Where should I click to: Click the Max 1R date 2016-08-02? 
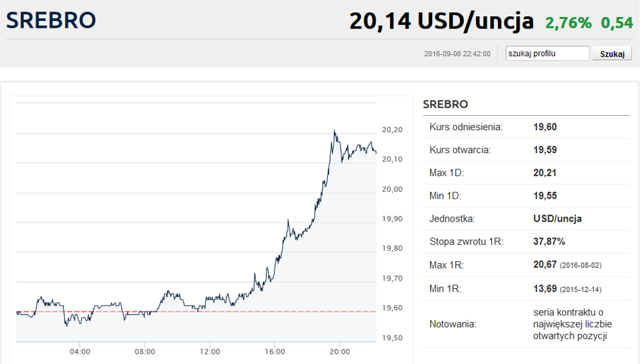pos(581,266)
